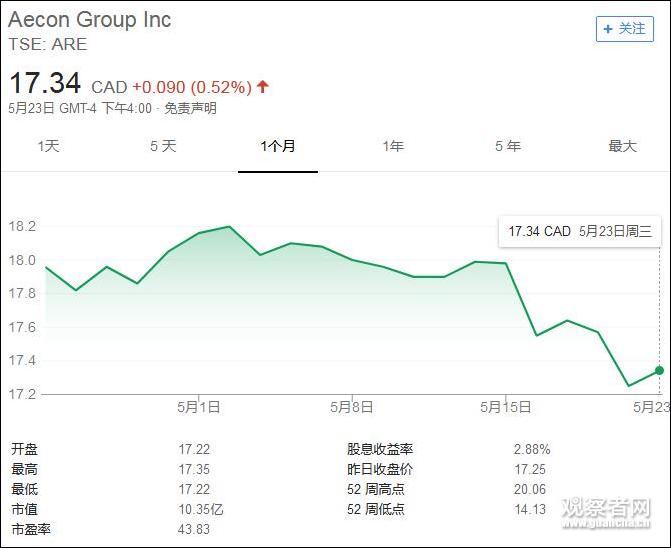Screen dimensions: 671x548
Task: Click the 17.34 stock price
Action: pyautogui.click(x=45, y=82)
